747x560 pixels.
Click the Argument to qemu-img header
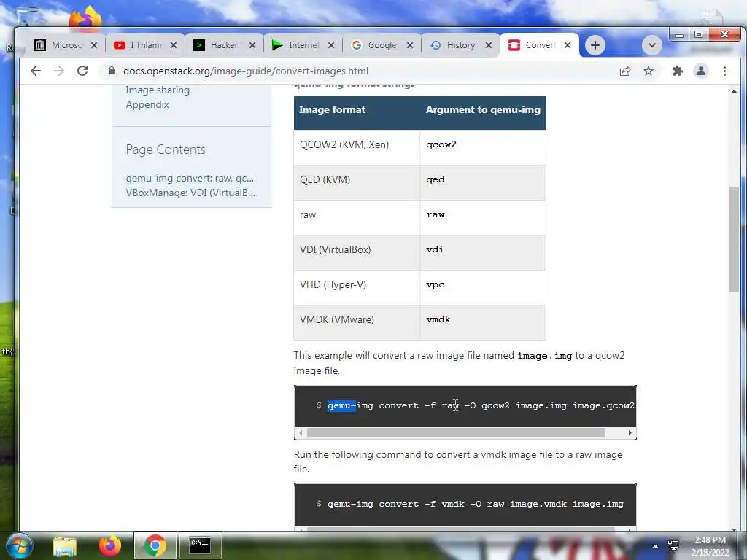(483, 113)
